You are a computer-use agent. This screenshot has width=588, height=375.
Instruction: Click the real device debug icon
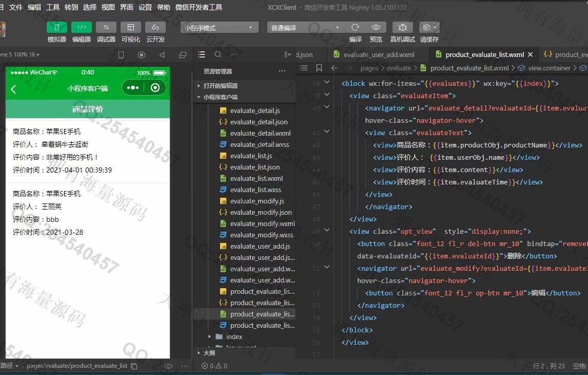tap(402, 27)
